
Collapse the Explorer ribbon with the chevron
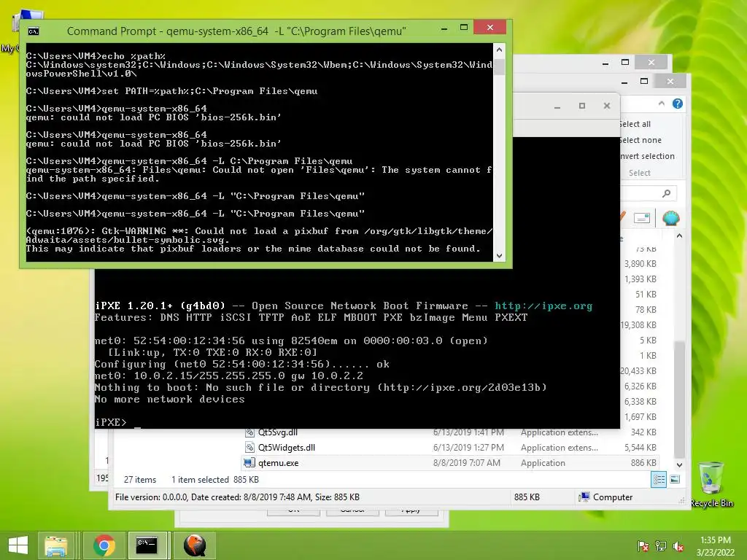pos(661,104)
